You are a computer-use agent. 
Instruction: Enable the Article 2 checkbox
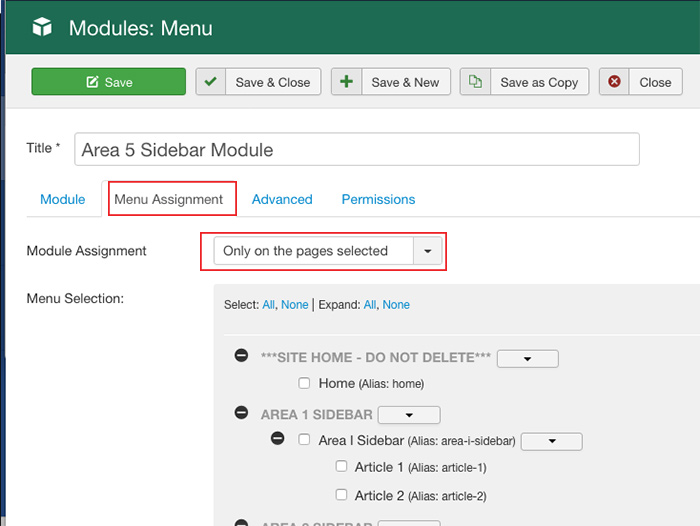tap(341, 495)
